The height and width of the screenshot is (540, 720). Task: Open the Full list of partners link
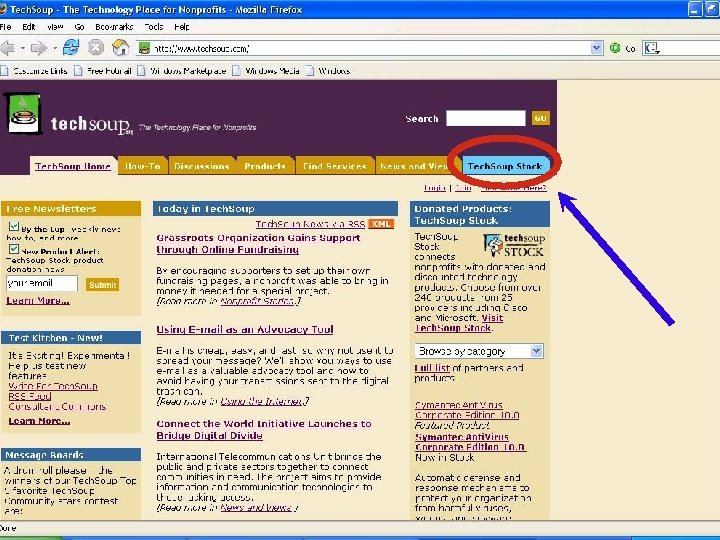432,368
